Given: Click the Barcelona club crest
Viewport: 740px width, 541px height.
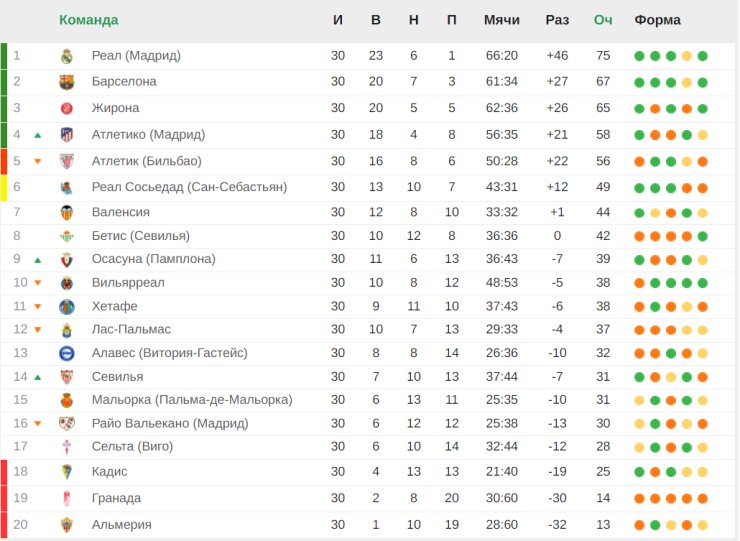Looking at the screenshot, I should [x=67, y=82].
